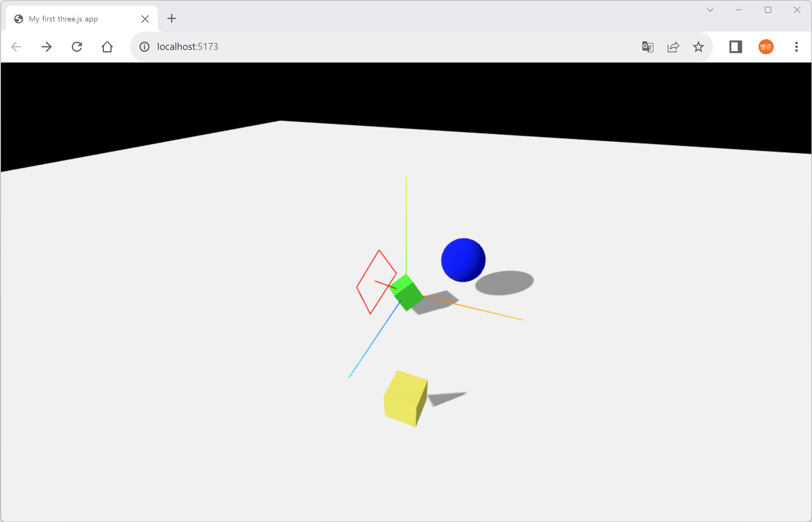Open the site information icon

[x=145, y=47]
